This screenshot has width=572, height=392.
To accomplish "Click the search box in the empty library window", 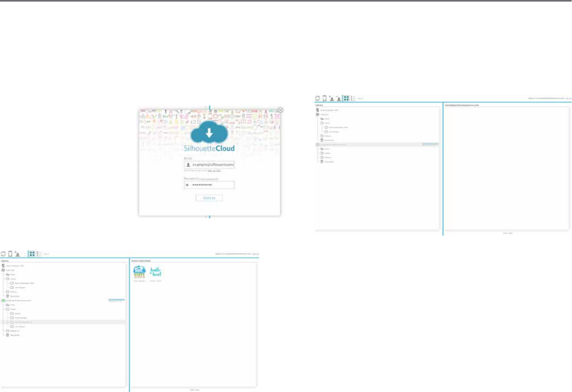I will click(x=360, y=98).
